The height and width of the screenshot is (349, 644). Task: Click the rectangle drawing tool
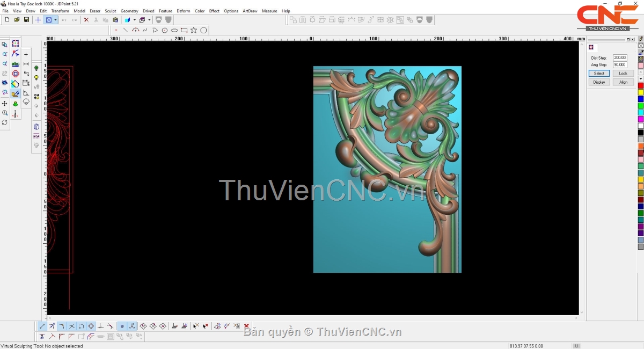pyautogui.click(x=184, y=30)
